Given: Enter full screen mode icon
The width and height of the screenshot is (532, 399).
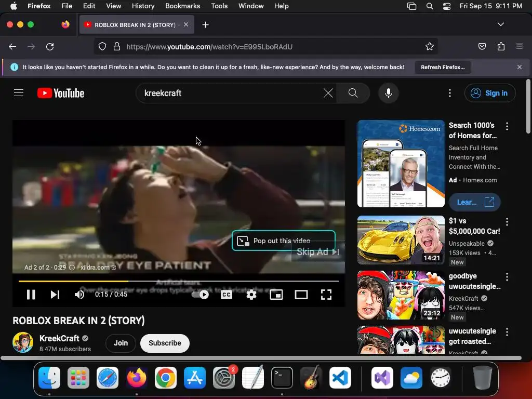Looking at the screenshot, I should (326, 295).
